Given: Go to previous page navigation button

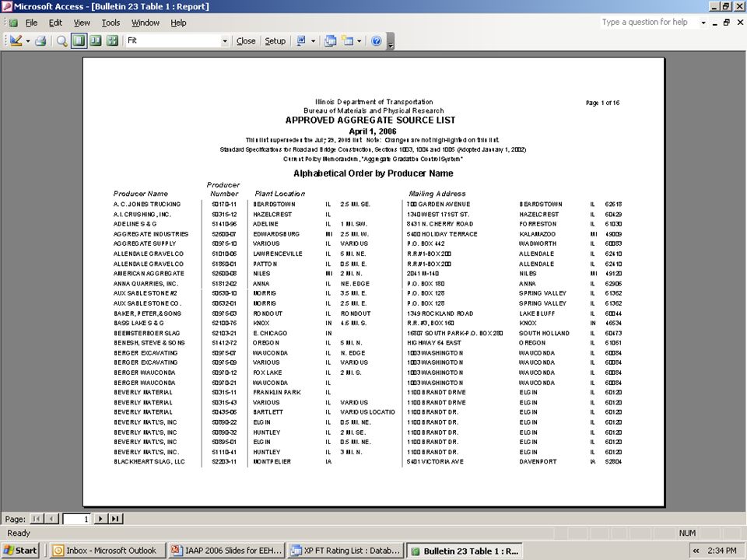Looking at the screenshot, I should coord(51,519).
